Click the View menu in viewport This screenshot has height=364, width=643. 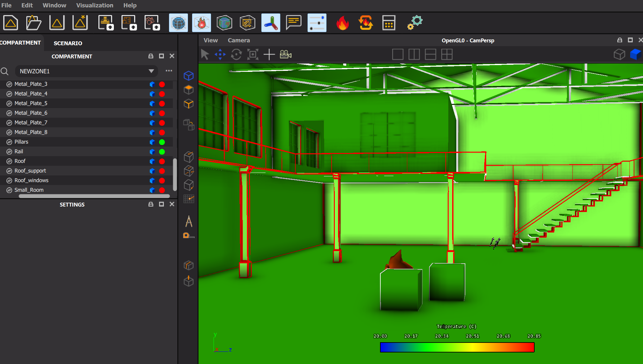pos(210,40)
